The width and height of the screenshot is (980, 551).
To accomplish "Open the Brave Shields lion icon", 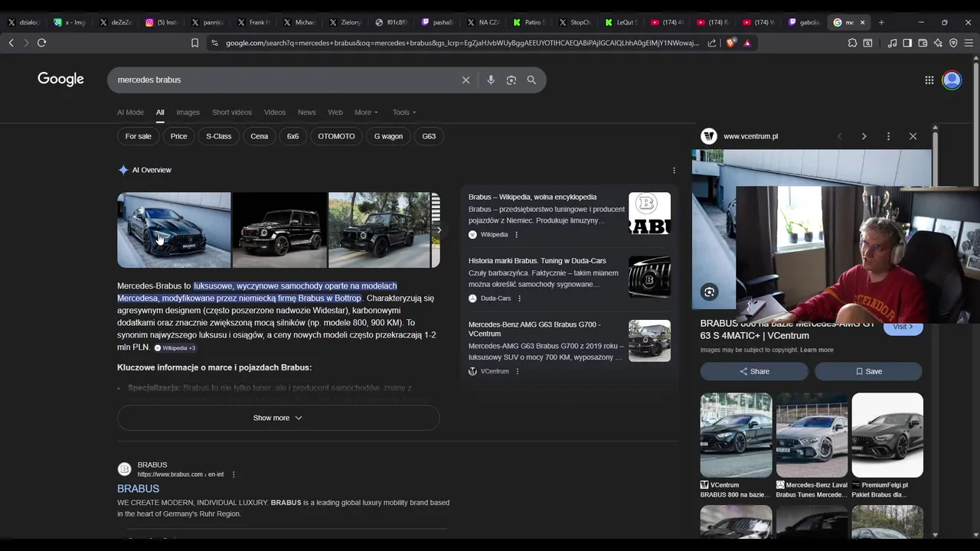I will pos(730,43).
